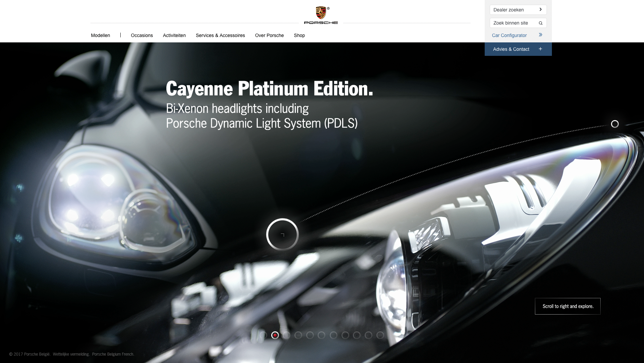Screen dimensions: 644x363
Task: Open the Modellen menu
Action: (100, 35)
